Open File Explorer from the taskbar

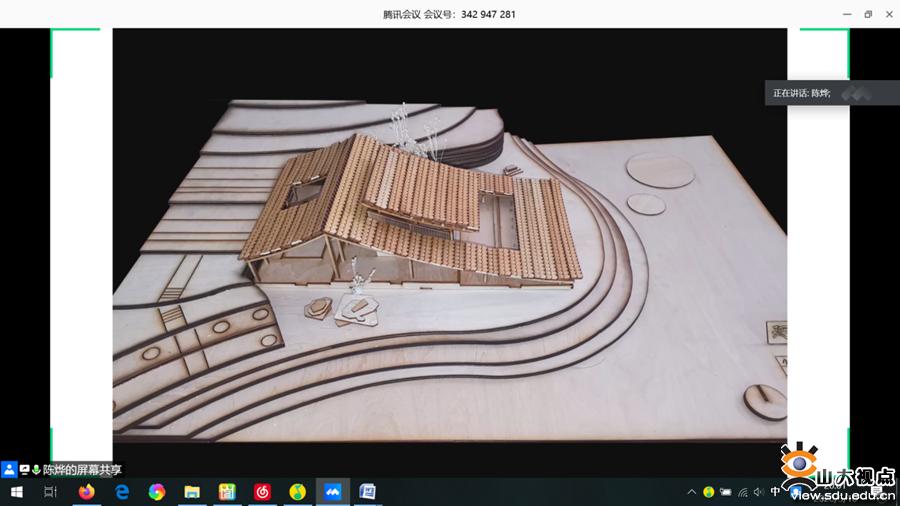[192, 492]
